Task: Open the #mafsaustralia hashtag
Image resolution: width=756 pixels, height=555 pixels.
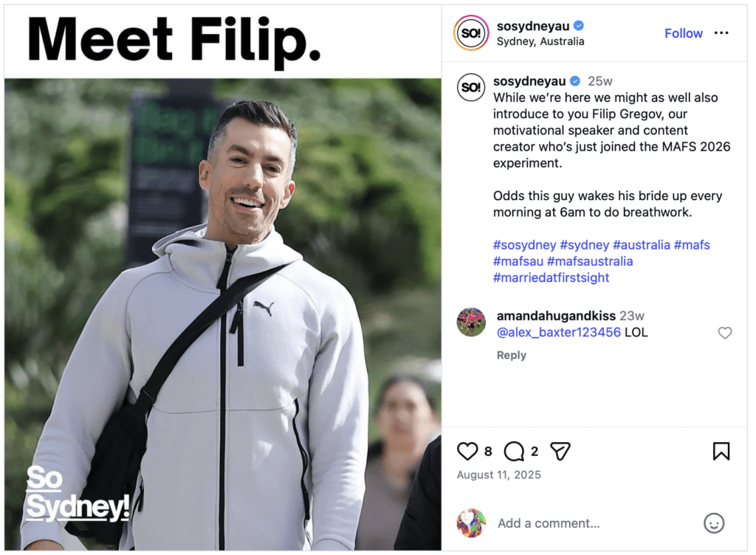Action: tap(590, 261)
